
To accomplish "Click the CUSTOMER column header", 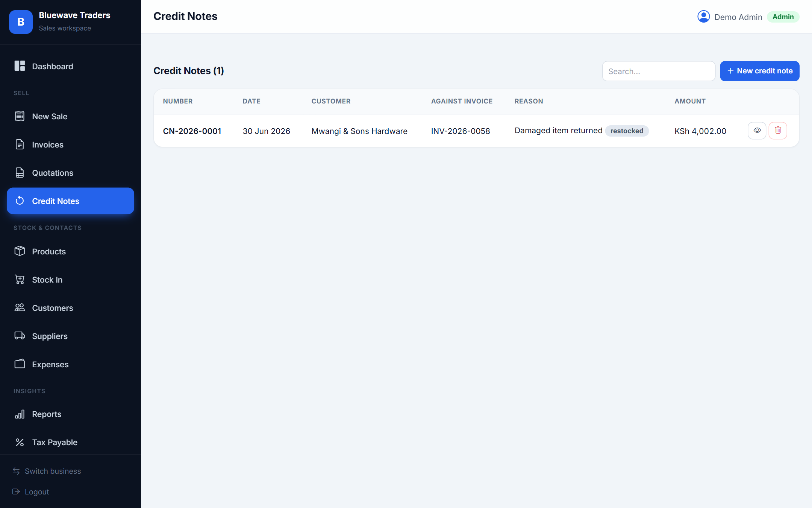I will coord(331,101).
